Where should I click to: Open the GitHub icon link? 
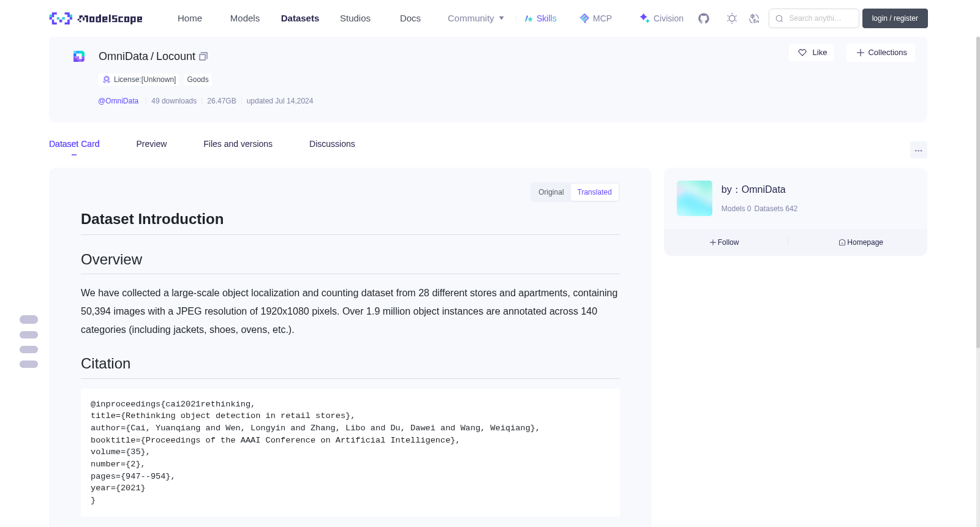pos(704,18)
